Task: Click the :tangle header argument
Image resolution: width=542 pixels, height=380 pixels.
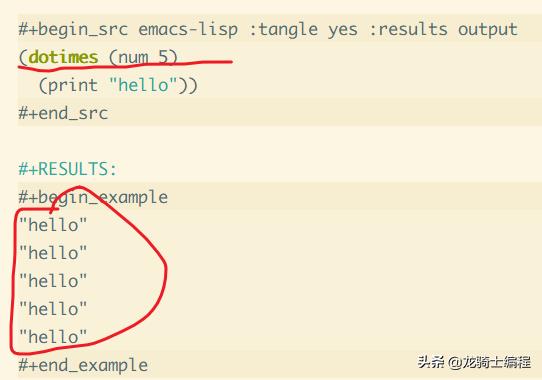Action: click(x=283, y=30)
